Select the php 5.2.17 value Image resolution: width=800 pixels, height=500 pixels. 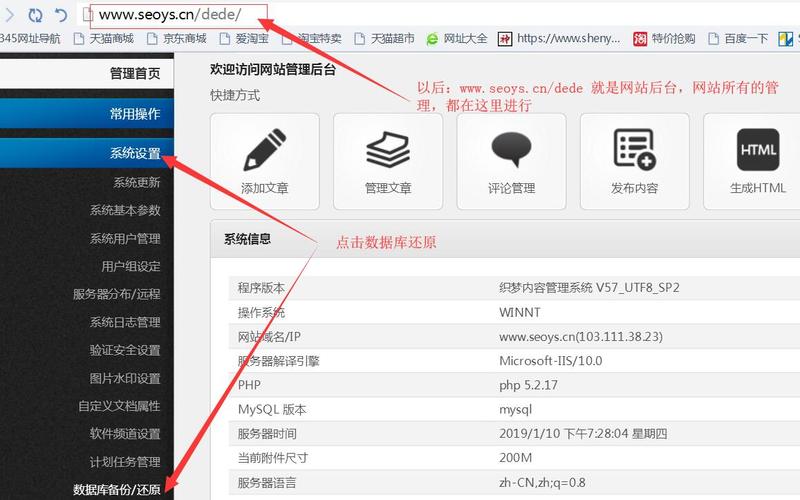528,385
